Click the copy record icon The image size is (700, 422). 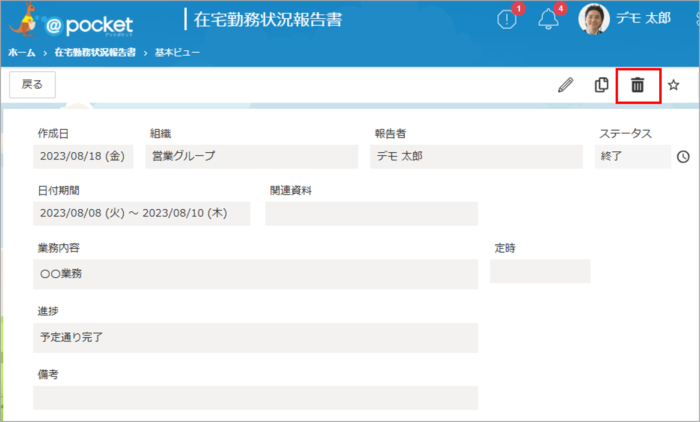click(x=601, y=85)
